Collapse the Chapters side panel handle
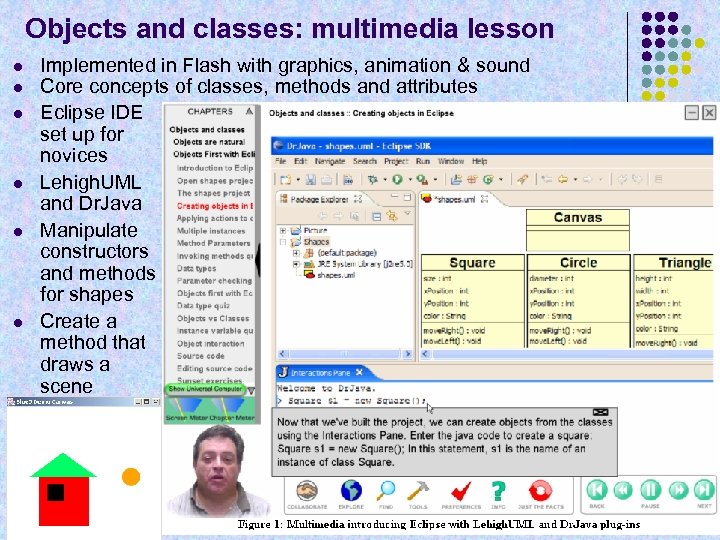 pyautogui.click(x=258, y=259)
